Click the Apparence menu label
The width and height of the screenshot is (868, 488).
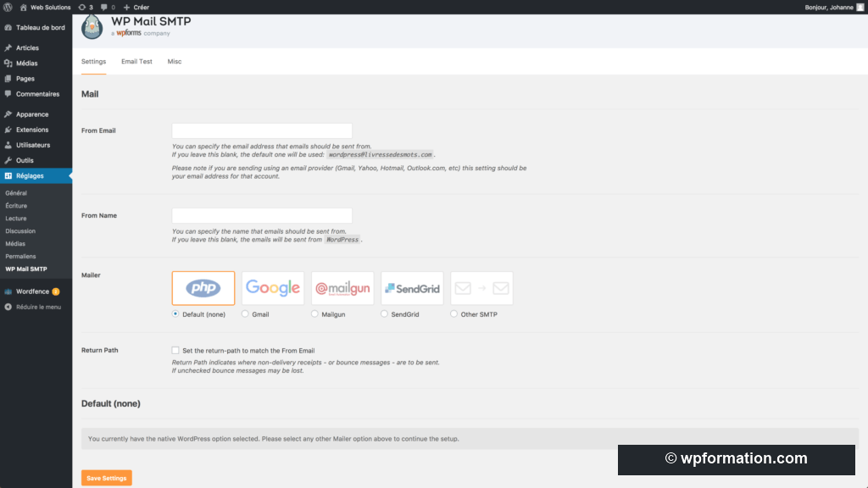[x=32, y=114]
